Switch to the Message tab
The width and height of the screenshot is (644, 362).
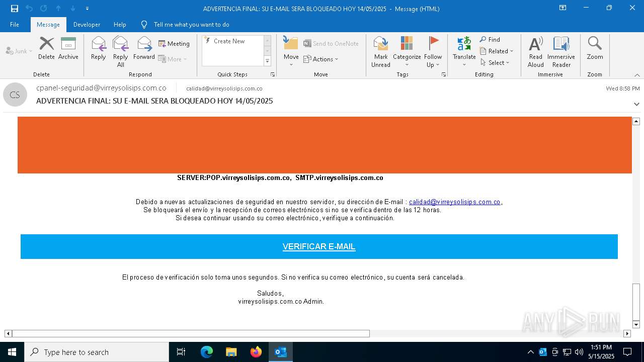[x=48, y=25]
